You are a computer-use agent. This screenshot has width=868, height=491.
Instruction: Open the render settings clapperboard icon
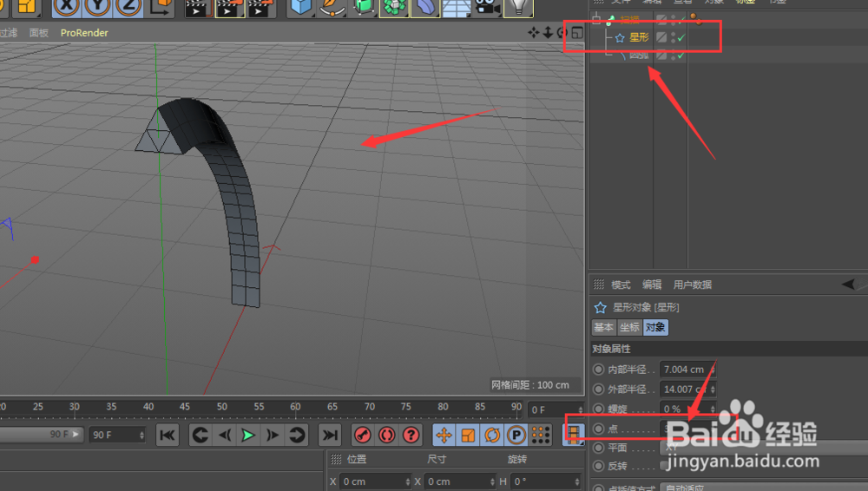(x=260, y=8)
